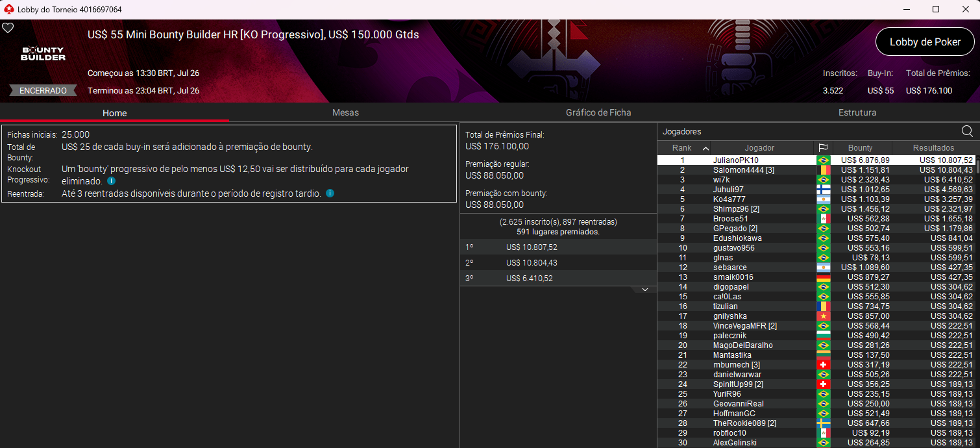Viewport: 980px width, 448px height.
Task: Select player Salomon4444 row
Action: pyautogui.click(x=816, y=170)
